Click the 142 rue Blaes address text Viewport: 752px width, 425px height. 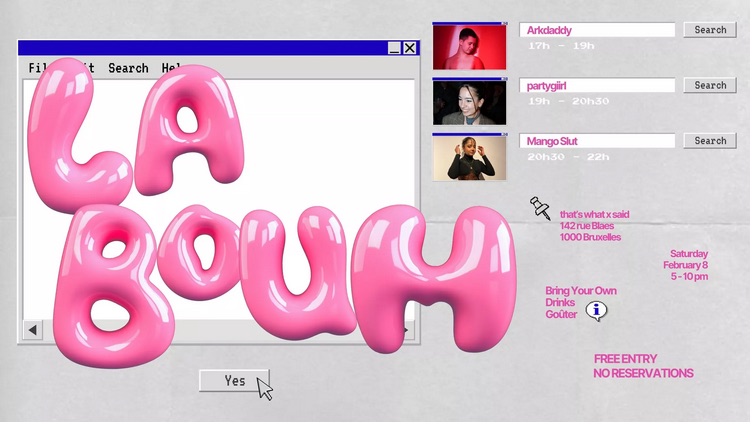pos(586,226)
